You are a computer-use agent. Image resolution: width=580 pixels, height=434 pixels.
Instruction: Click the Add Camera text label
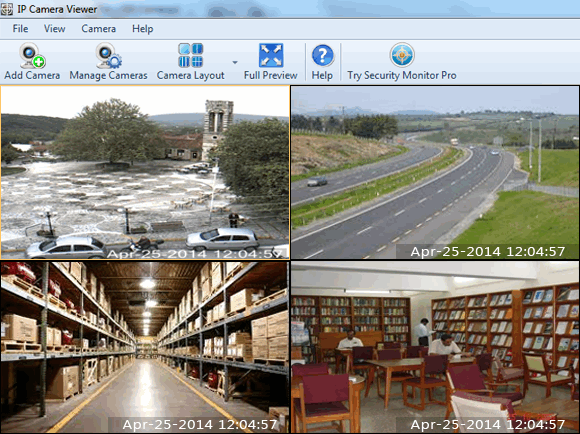[32, 75]
